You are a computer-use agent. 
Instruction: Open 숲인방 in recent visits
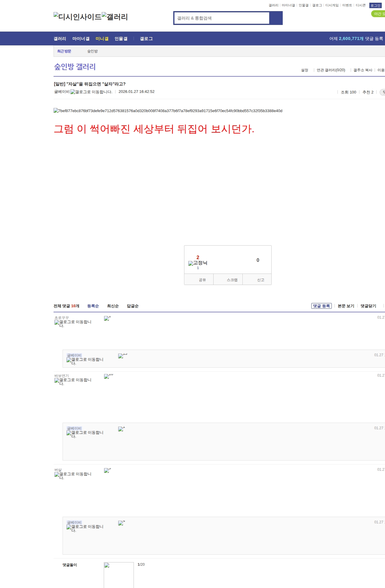click(93, 51)
